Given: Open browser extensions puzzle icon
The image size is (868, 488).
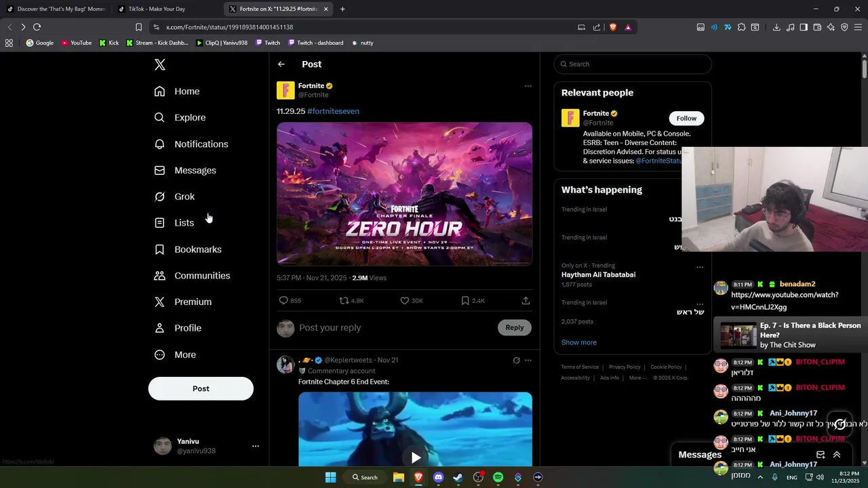Looking at the screenshot, I should 741,27.
